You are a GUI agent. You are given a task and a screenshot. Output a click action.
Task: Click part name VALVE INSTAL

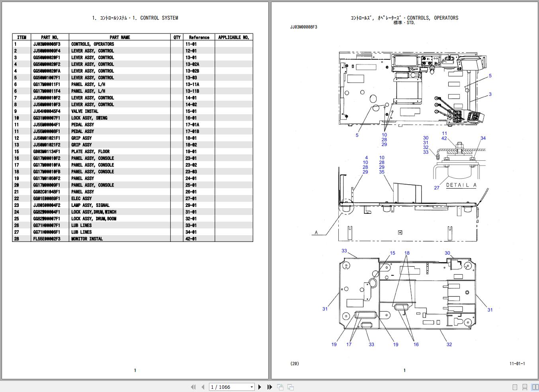click(85, 111)
